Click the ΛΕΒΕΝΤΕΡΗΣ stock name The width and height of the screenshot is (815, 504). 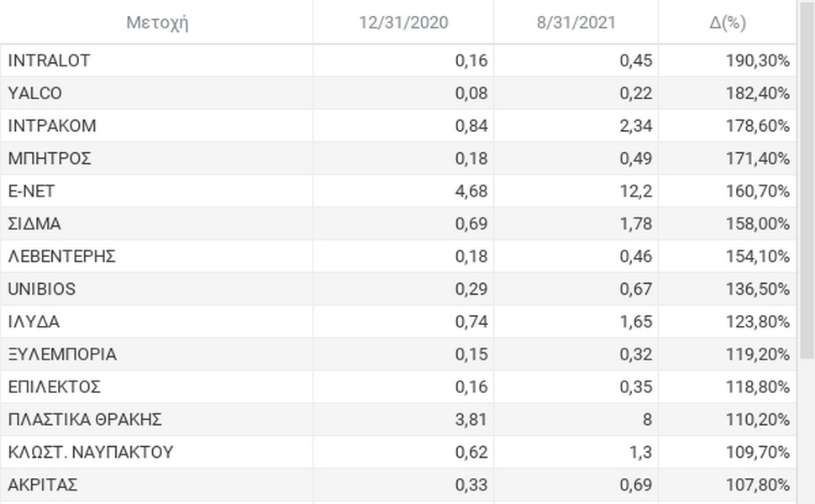(x=62, y=257)
